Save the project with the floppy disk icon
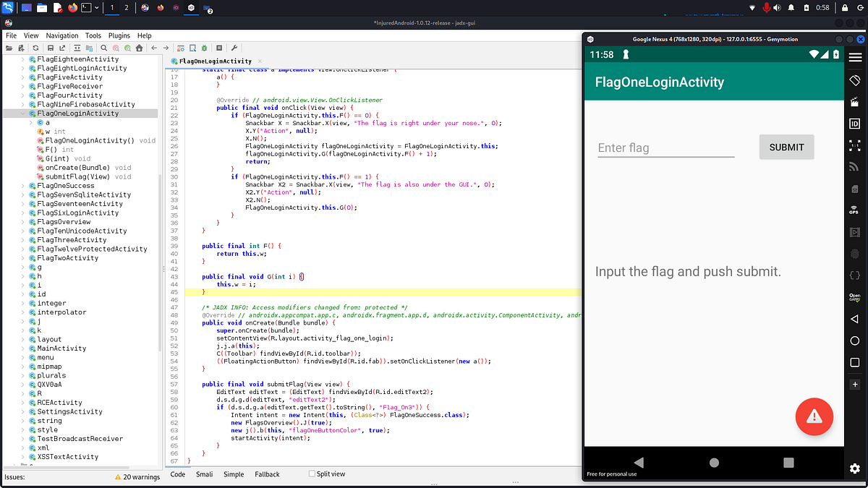The image size is (868, 488). tap(51, 48)
